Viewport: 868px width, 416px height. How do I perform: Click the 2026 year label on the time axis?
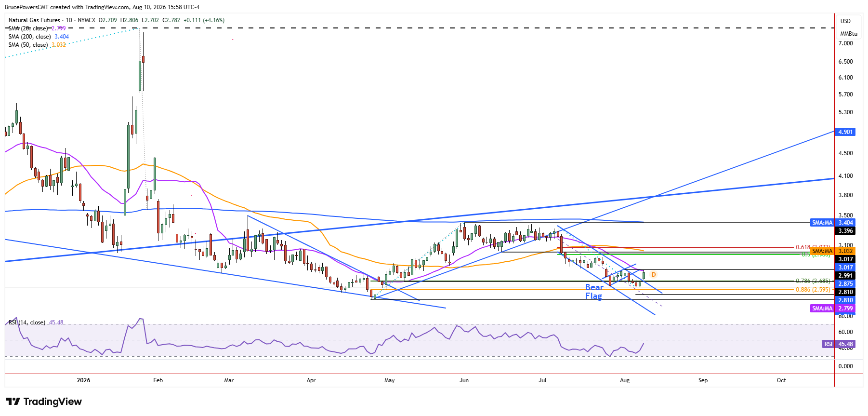tap(83, 380)
